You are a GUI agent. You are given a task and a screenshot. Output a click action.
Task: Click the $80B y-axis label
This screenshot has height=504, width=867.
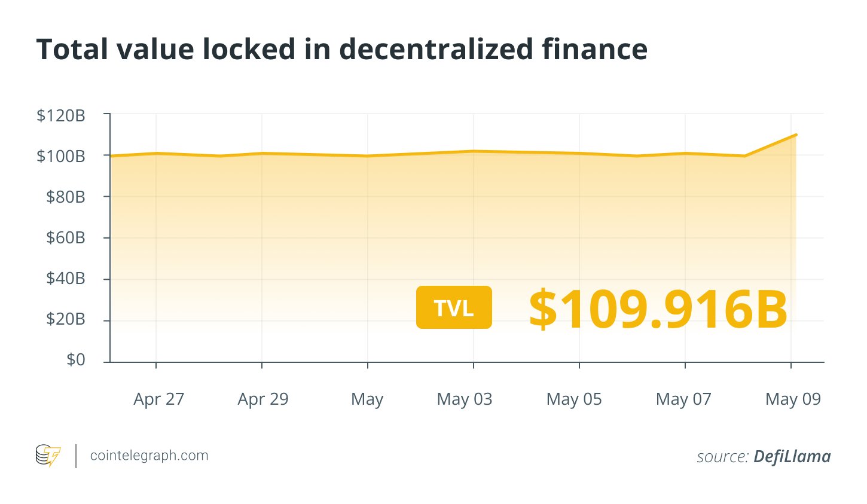(x=66, y=197)
